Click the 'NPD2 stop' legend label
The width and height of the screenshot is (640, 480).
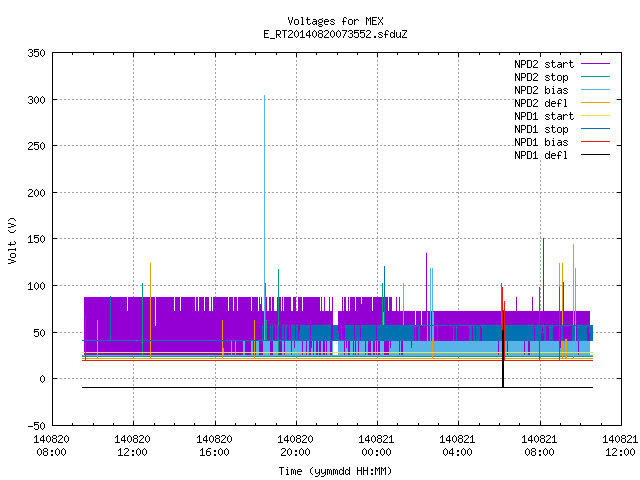541,77
